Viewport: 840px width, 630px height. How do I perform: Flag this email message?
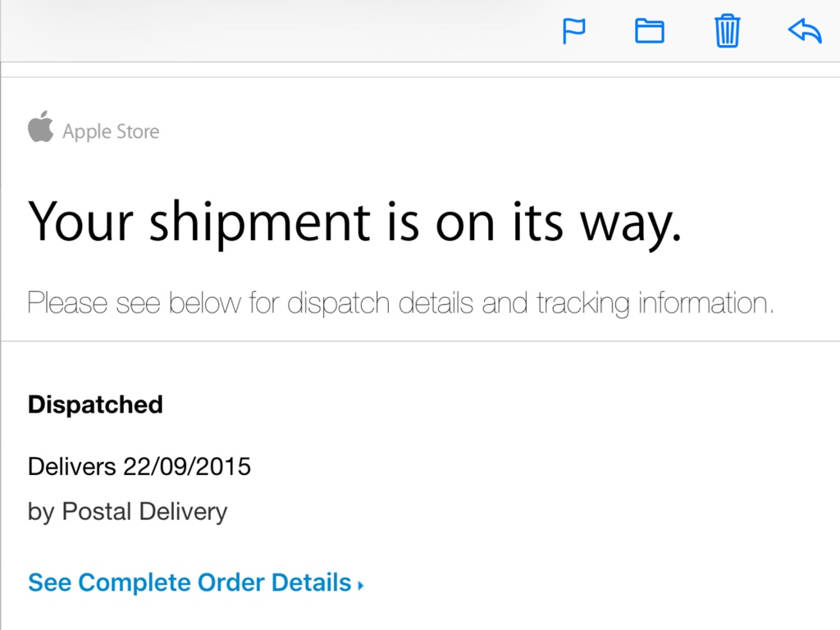(x=573, y=31)
